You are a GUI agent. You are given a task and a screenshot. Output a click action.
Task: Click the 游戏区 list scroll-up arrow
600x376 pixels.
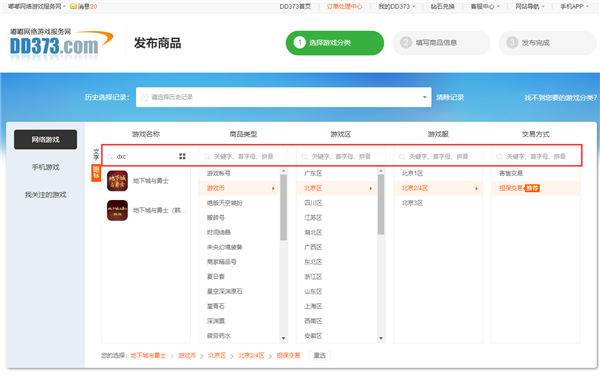[381, 171]
